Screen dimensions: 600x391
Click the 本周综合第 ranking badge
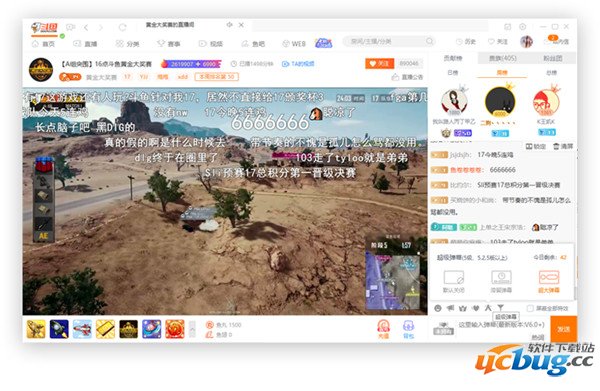pos(217,77)
